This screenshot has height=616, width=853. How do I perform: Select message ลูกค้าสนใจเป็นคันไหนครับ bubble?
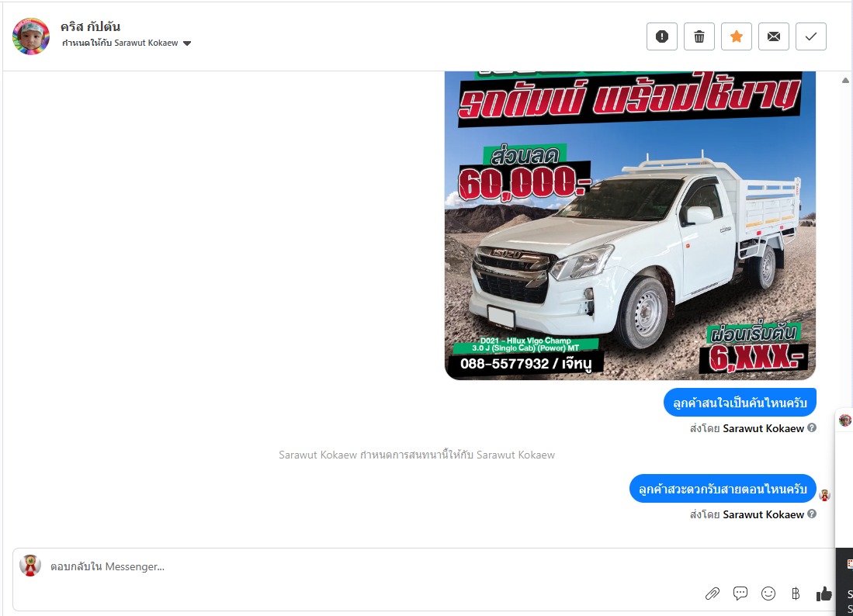740,403
